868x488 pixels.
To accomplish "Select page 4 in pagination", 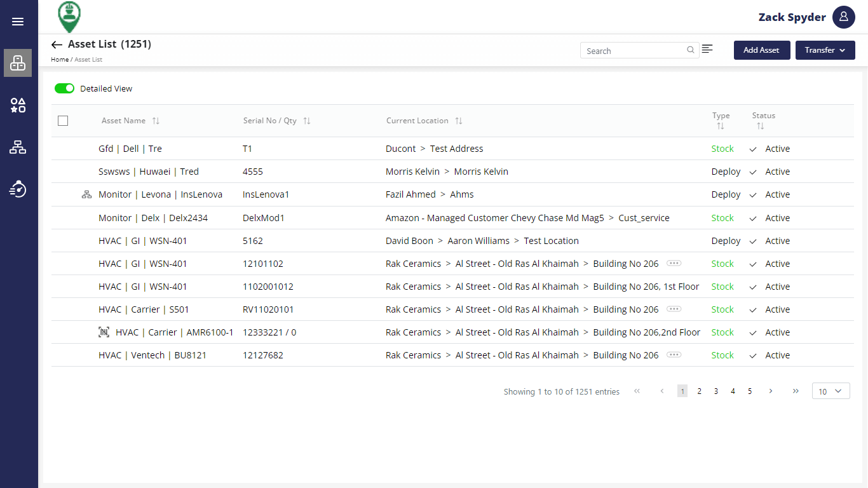I will (733, 391).
